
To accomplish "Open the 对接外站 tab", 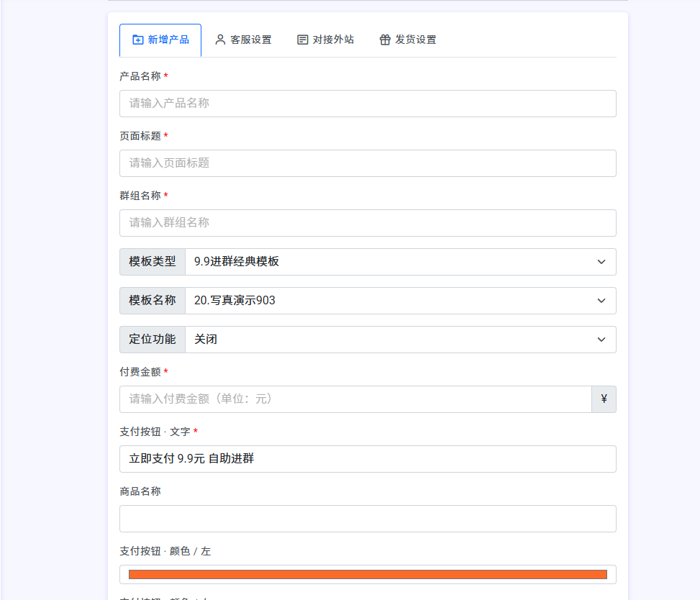I will point(325,40).
